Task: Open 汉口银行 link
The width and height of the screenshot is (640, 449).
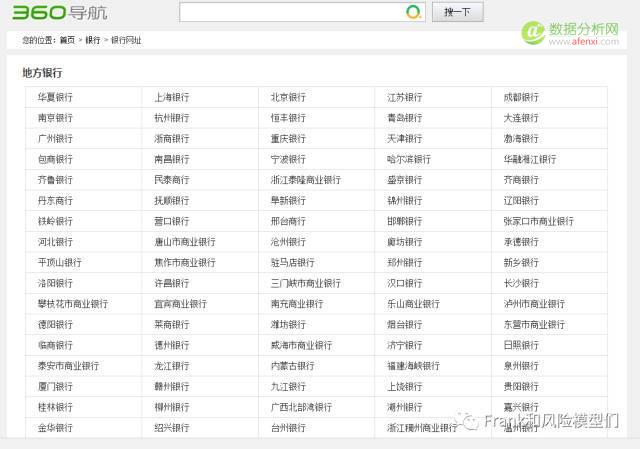Action: pyautogui.click(x=404, y=283)
